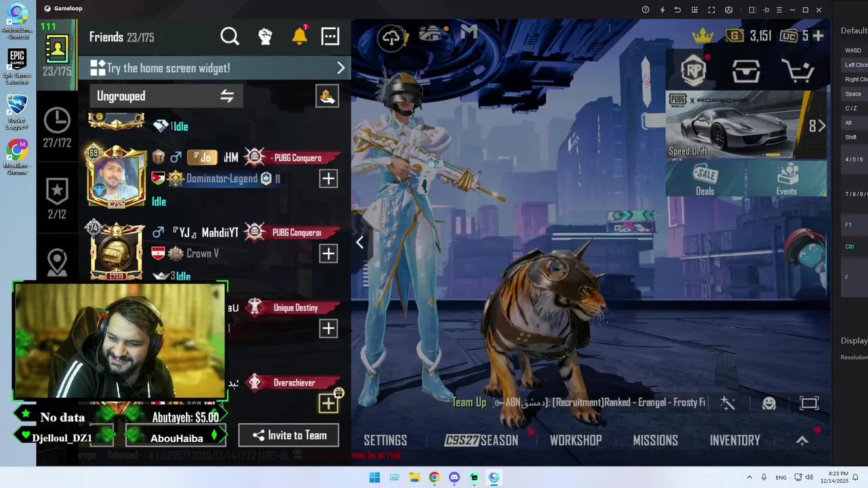Open File Explorer from taskbar
The image size is (868, 488).
(414, 477)
